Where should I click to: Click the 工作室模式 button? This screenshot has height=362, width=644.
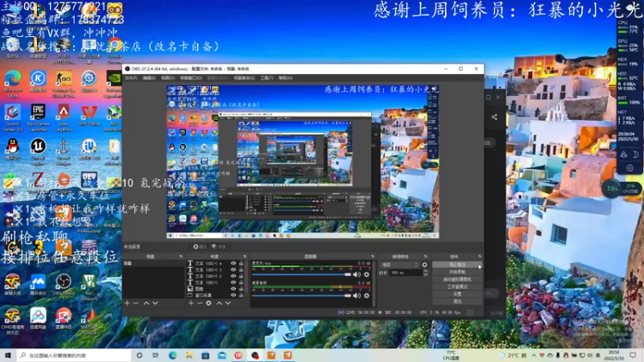[457, 286]
